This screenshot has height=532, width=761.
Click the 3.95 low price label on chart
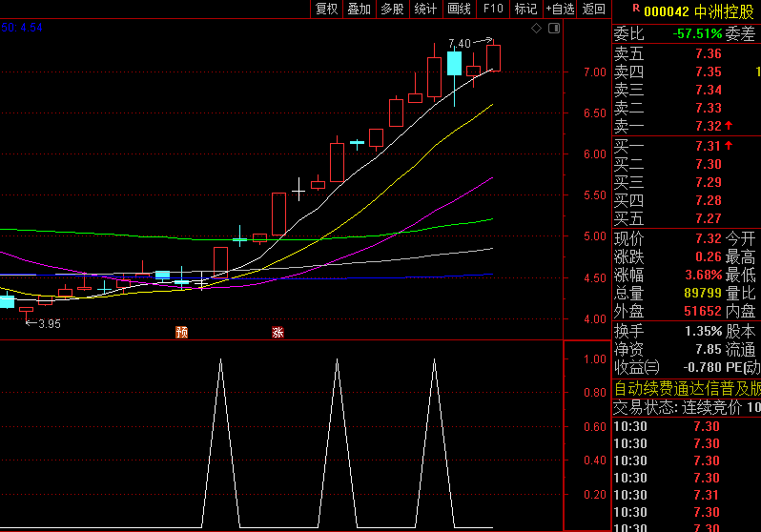coord(49,324)
